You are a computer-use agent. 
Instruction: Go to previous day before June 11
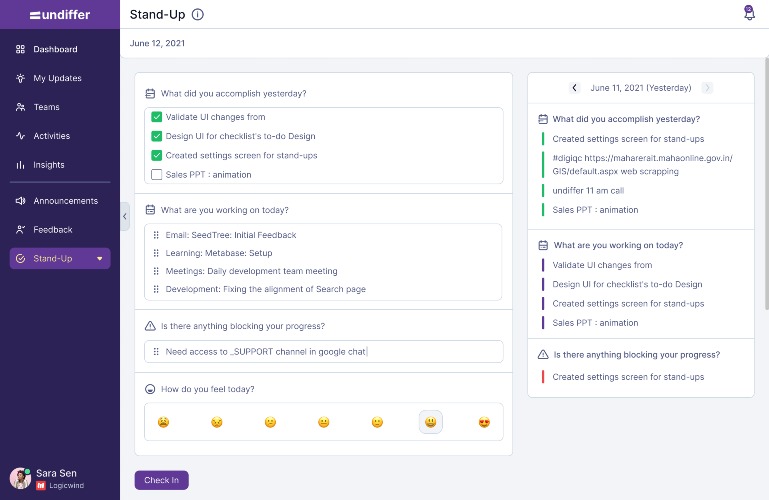coord(575,88)
